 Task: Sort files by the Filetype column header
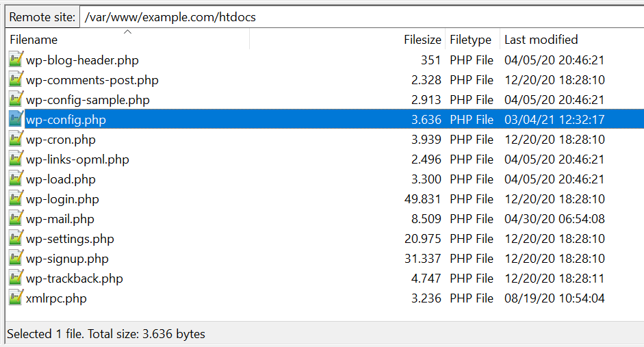tap(471, 40)
